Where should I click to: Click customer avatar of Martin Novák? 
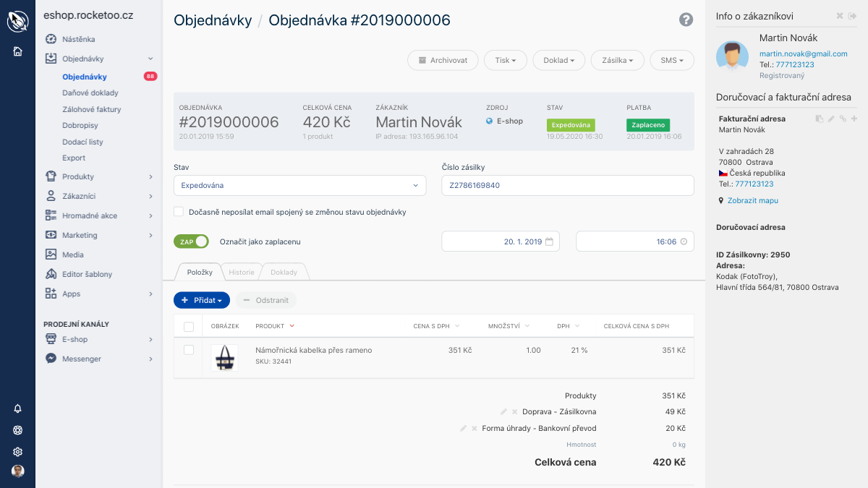(733, 56)
